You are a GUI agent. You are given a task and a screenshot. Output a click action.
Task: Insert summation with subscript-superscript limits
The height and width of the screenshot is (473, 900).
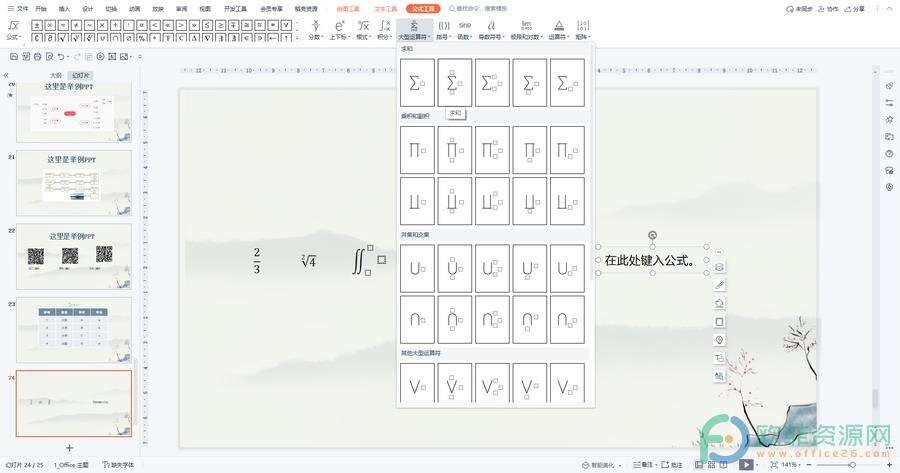pos(492,83)
